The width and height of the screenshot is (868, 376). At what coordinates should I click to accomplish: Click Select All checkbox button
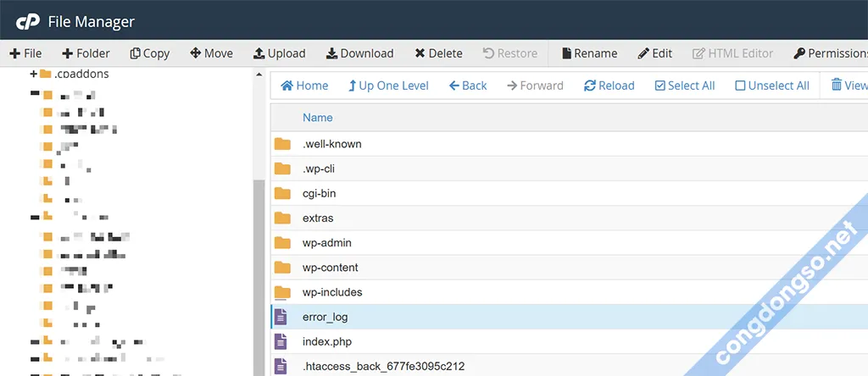tap(685, 86)
